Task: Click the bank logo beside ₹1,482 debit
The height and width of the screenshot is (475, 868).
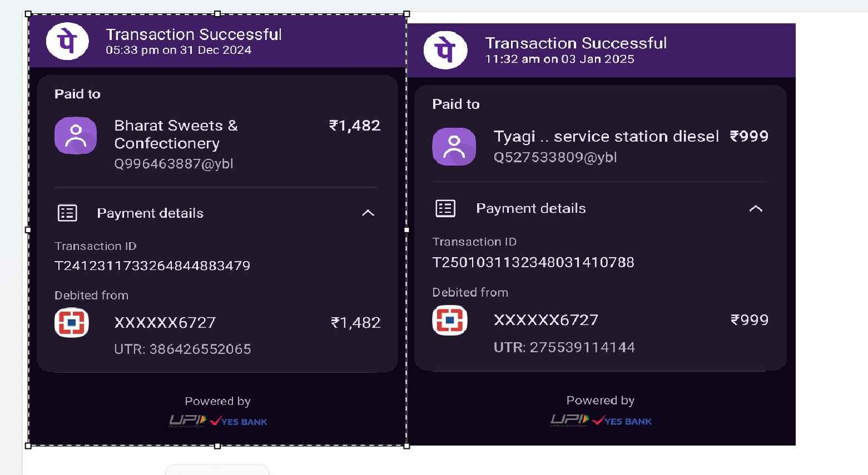Action: (x=72, y=322)
